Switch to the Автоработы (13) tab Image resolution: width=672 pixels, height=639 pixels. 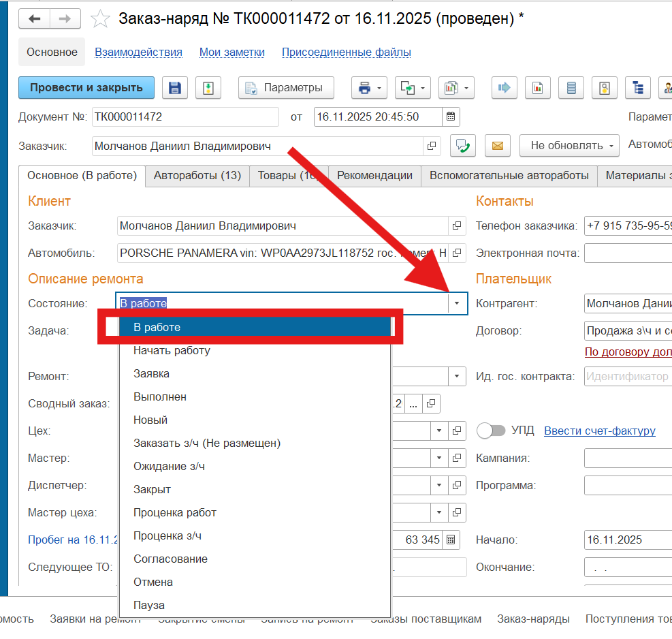coord(197,175)
